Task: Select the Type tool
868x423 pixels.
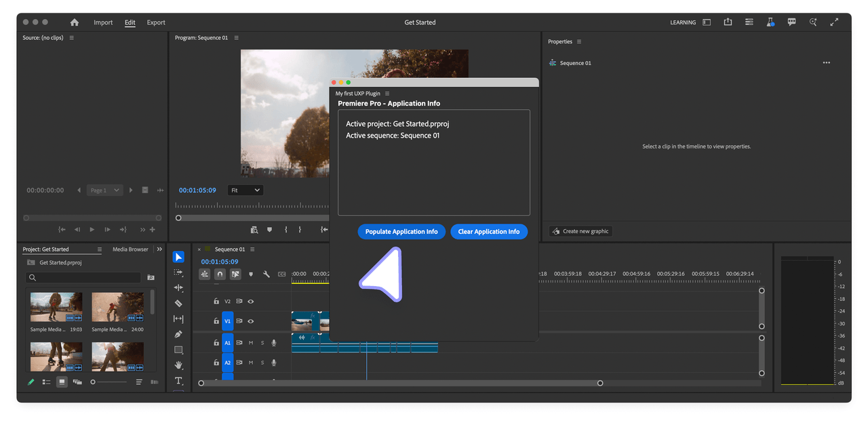Action: coord(179,381)
